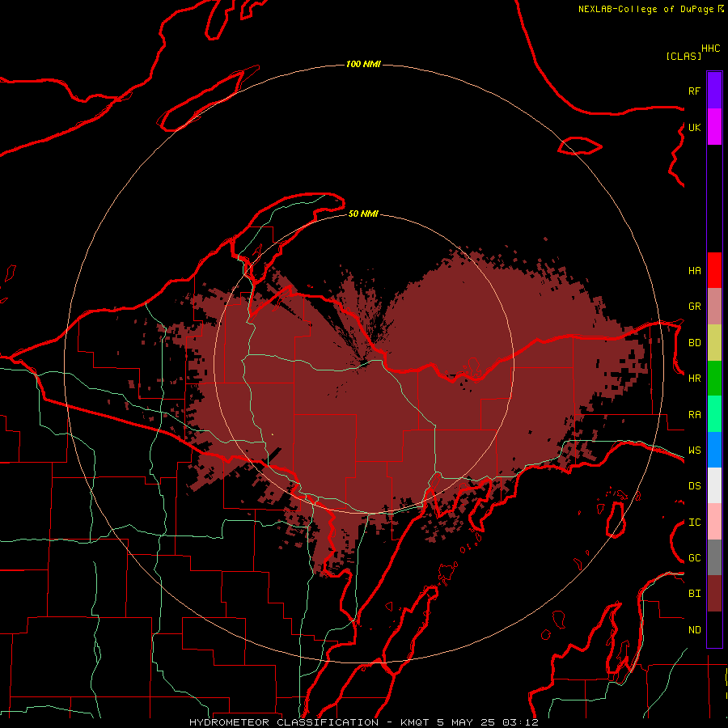Click the ND legend label
The image size is (728, 728).
click(695, 630)
